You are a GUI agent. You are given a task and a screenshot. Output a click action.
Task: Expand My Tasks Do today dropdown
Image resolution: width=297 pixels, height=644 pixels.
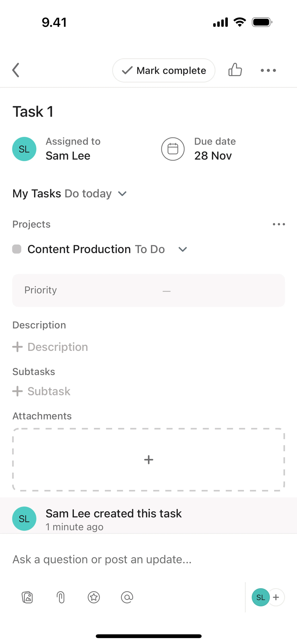122,194
